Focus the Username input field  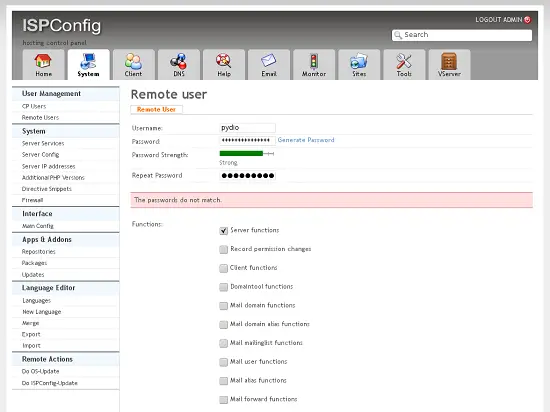247,128
